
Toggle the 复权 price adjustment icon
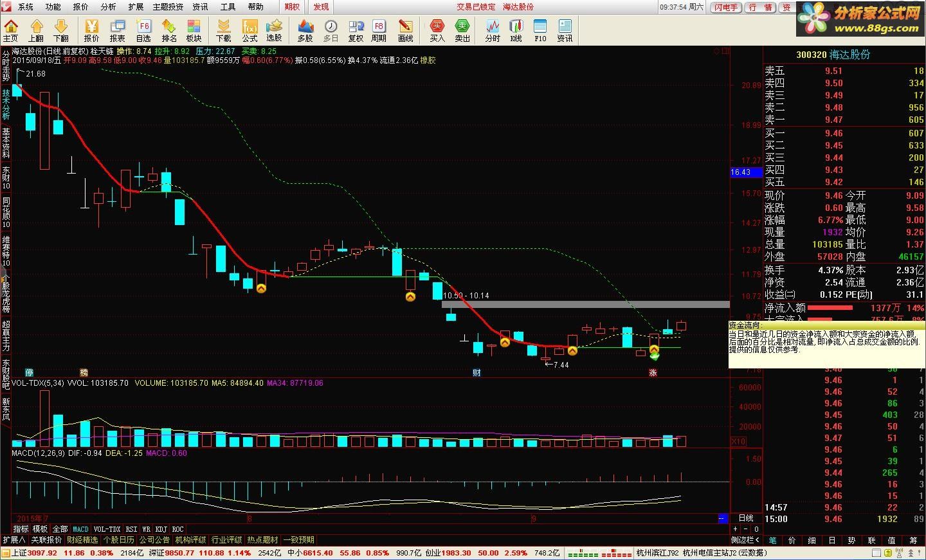pos(356,30)
